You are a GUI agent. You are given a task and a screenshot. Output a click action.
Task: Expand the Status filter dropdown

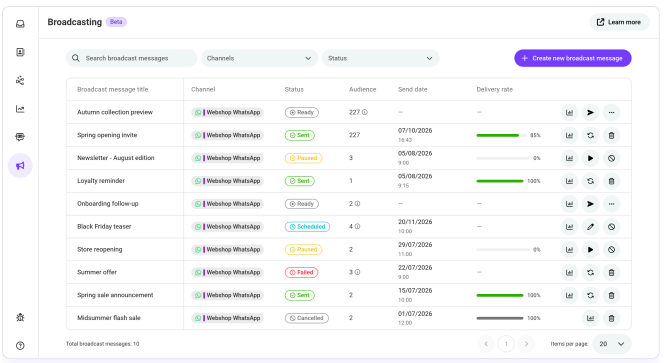(380, 58)
